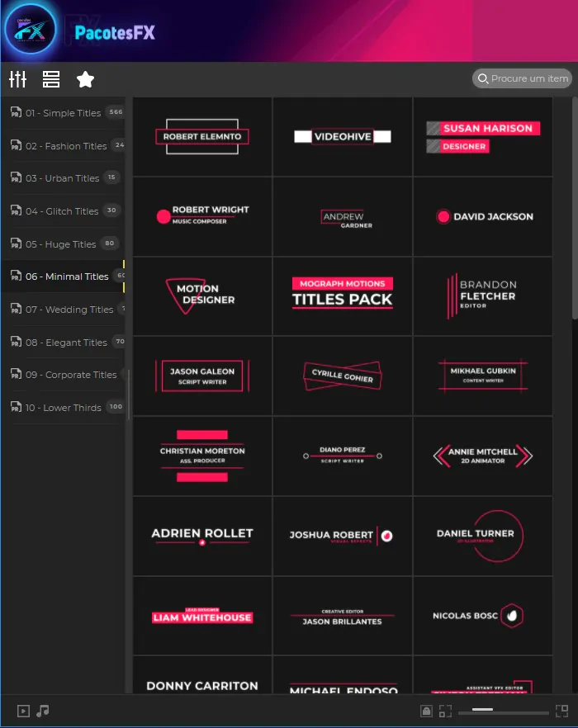Select the 02 - Fashion Titles category
Screen dimensions: 578x728
(x=66, y=146)
